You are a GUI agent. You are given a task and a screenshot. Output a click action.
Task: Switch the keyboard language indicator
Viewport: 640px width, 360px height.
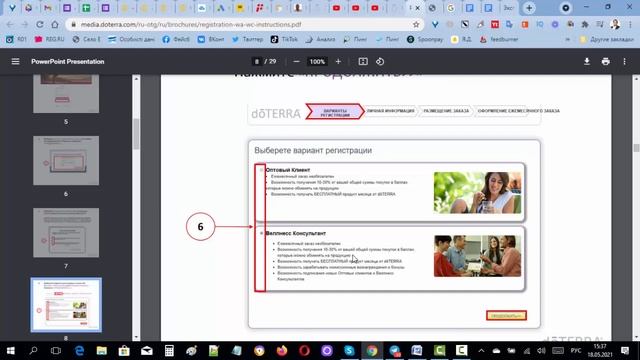click(x=576, y=351)
